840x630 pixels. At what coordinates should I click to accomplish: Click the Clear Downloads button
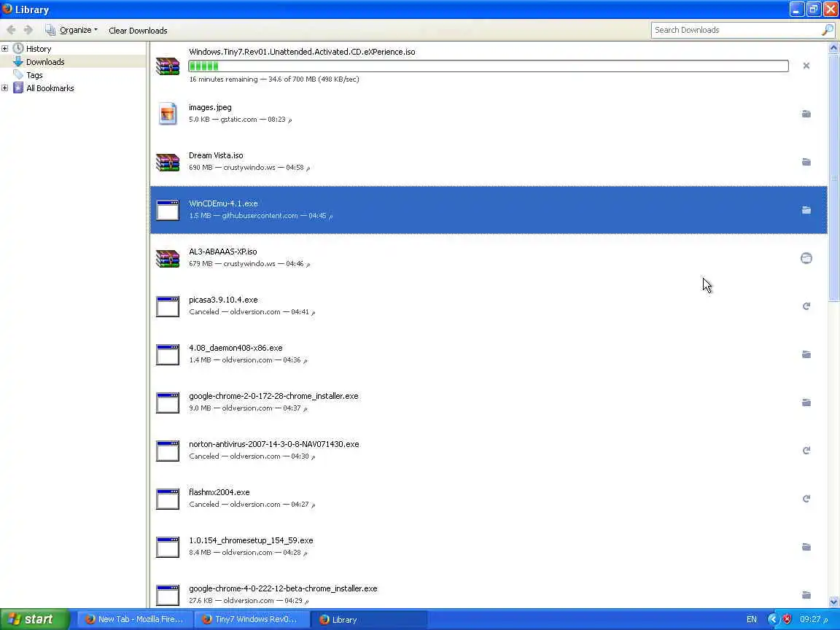tap(138, 31)
